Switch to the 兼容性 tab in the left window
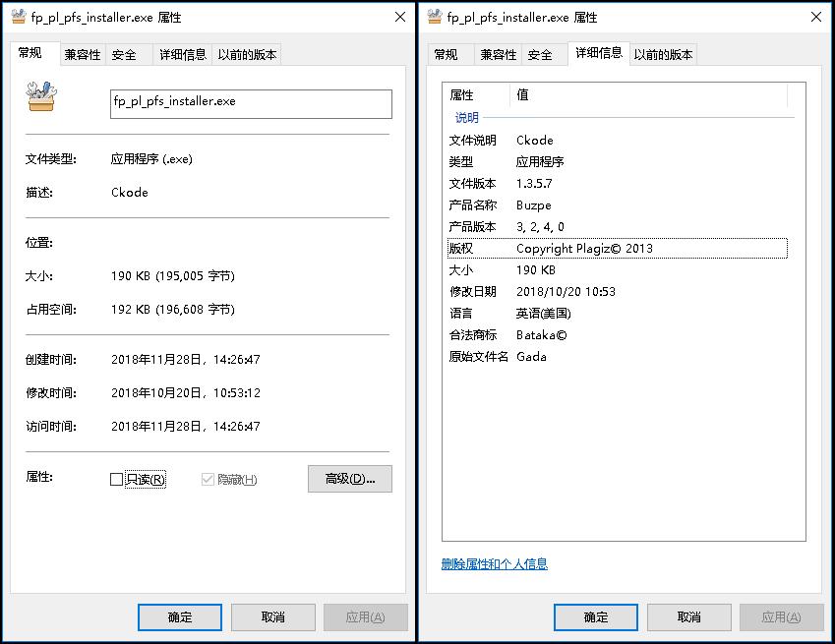The height and width of the screenshot is (644, 835). coord(82,54)
